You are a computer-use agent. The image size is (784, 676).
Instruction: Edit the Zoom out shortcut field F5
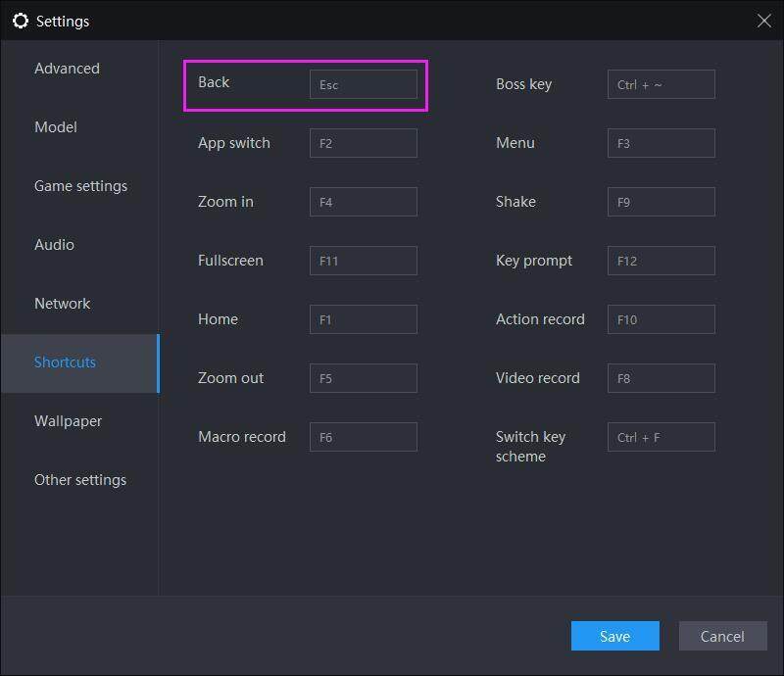[x=364, y=378]
